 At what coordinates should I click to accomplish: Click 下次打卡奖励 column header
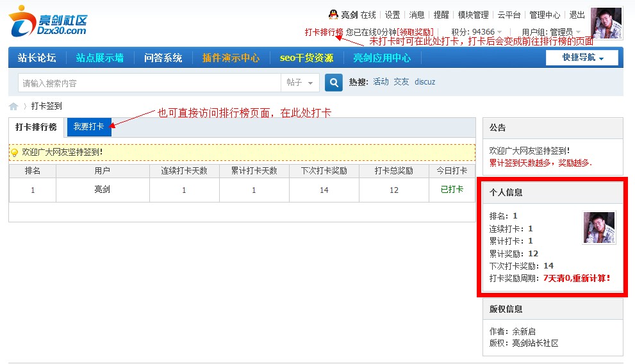(x=324, y=171)
